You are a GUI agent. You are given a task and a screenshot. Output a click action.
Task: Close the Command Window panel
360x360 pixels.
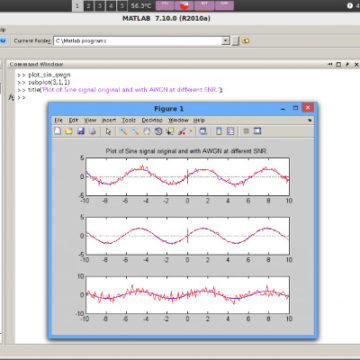[x=356, y=64]
